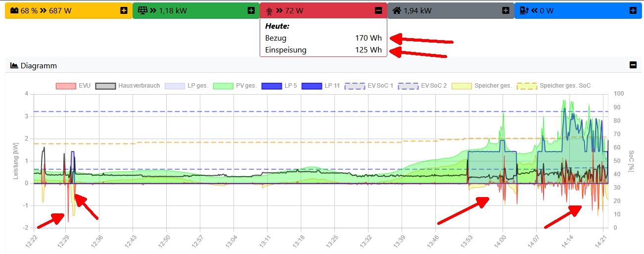Click the battery icon in yellow card
This screenshot has height=254, width=644.
click(x=14, y=10)
